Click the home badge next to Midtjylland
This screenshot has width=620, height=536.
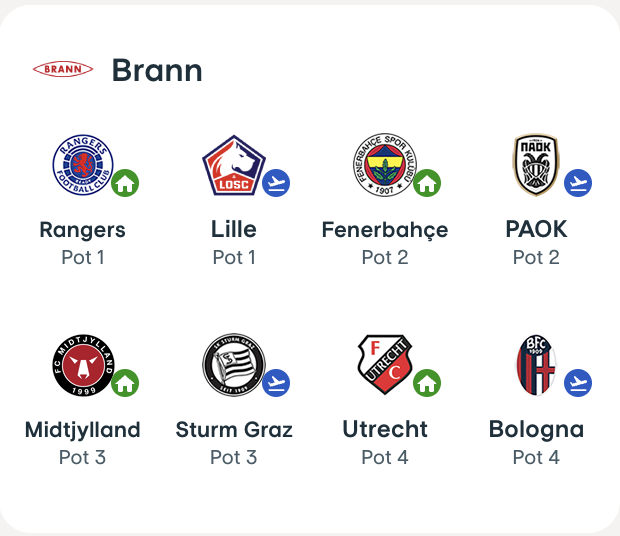point(125,383)
